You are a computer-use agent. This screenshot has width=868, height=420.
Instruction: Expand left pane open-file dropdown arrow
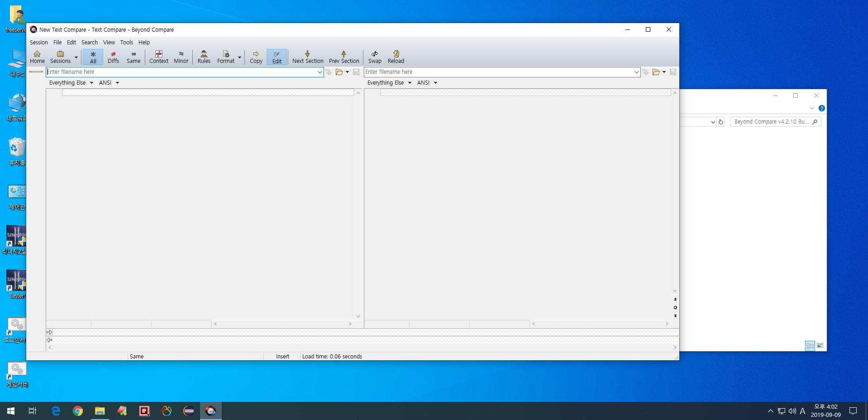(x=347, y=72)
